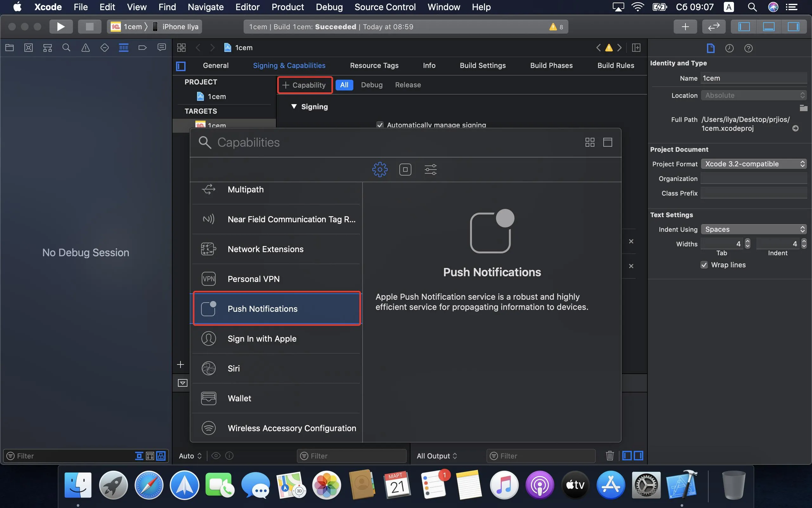Select the Network Extensions capability
The height and width of the screenshot is (508, 812).
coord(277,249)
